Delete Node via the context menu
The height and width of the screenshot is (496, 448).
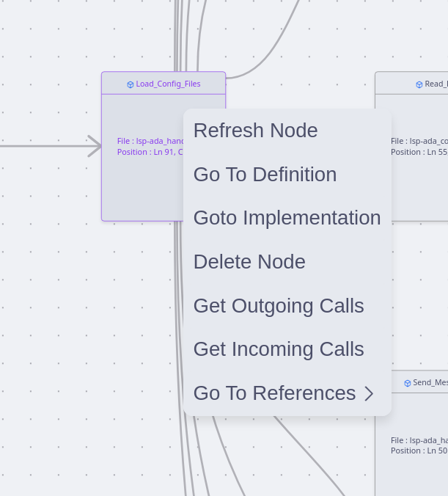tap(249, 262)
